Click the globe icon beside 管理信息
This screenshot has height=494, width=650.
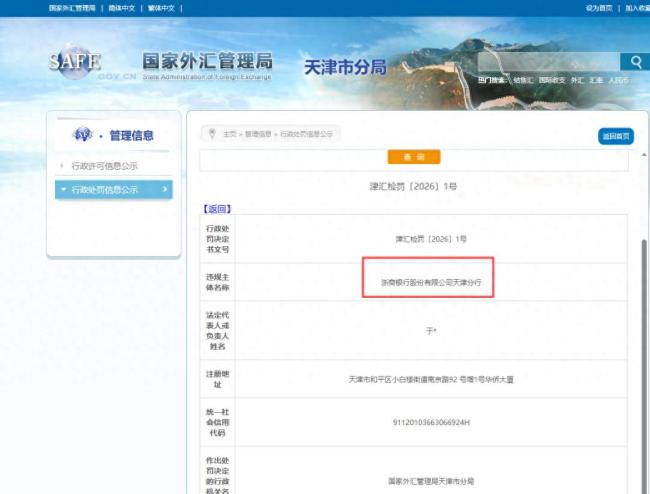pyautogui.click(x=82, y=134)
